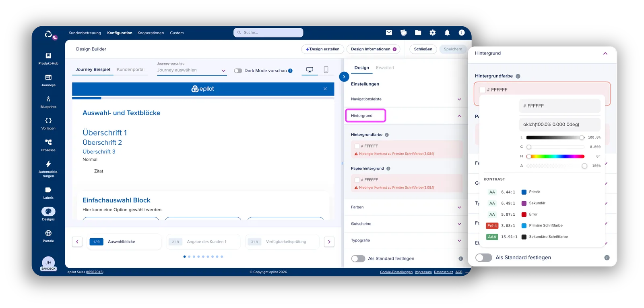Click oklch color value input field
Screen dimensions: 644x308
559,125
